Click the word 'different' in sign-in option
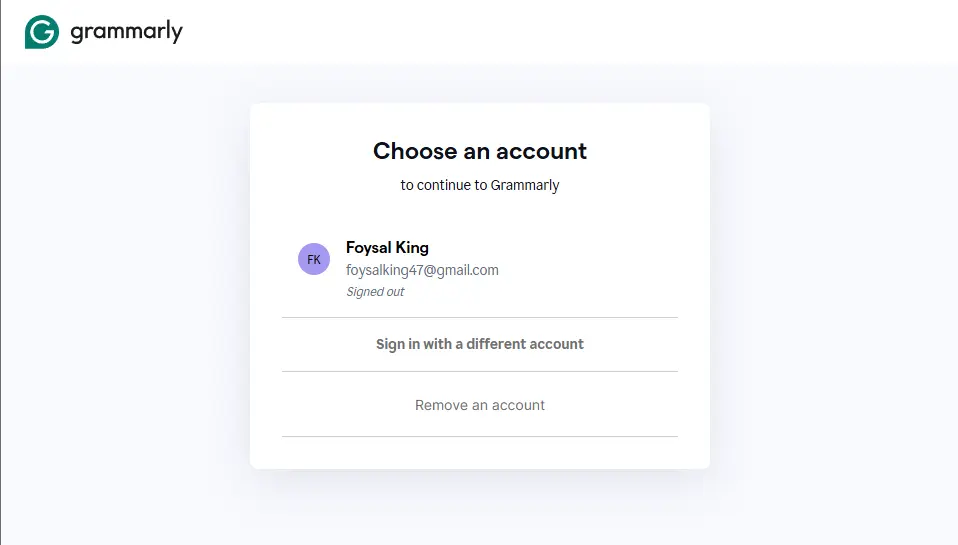This screenshot has width=958, height=545. (494, 344)
